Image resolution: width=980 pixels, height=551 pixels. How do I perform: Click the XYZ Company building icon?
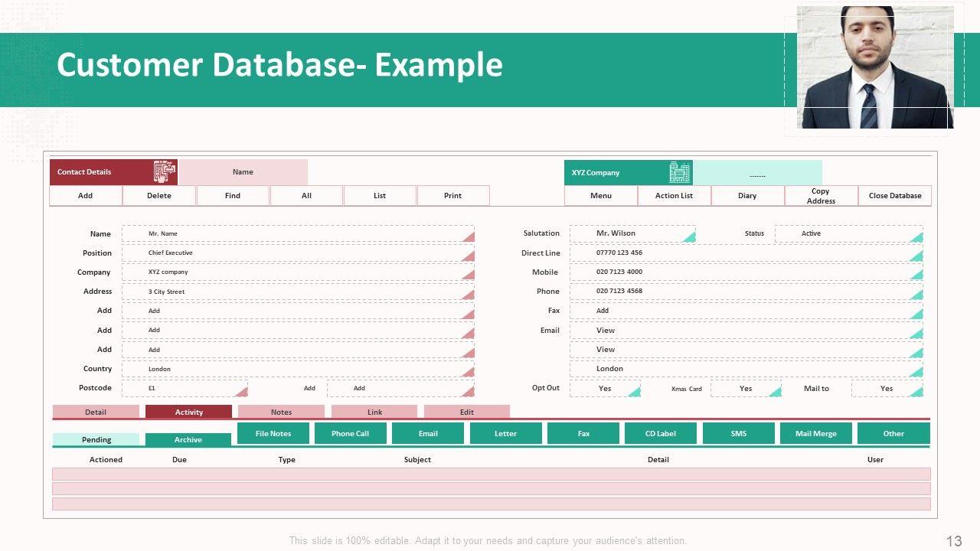tap(679, 173)
